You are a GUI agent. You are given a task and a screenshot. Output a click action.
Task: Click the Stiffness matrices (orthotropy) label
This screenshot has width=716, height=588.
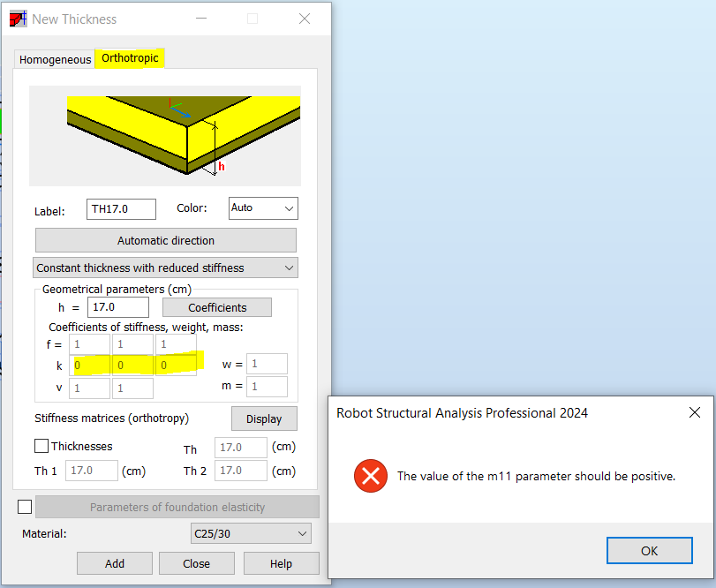click(x=111, y=418)
